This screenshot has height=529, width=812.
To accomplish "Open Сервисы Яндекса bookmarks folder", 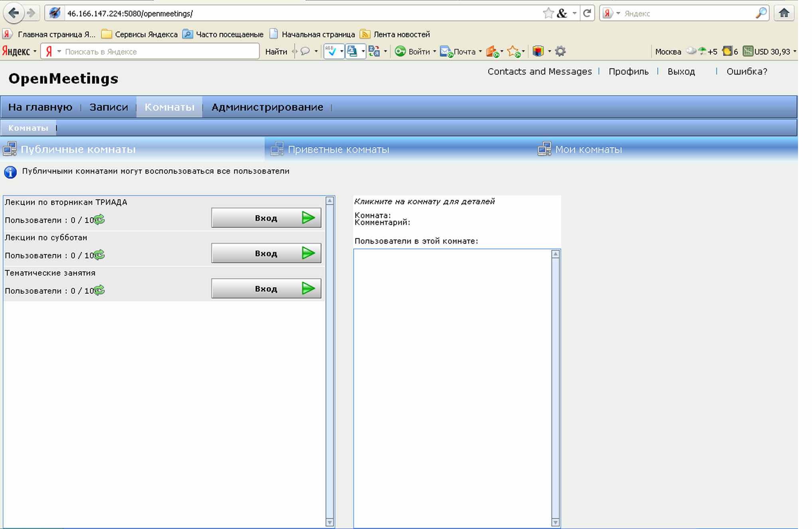I will coord(139,34).
